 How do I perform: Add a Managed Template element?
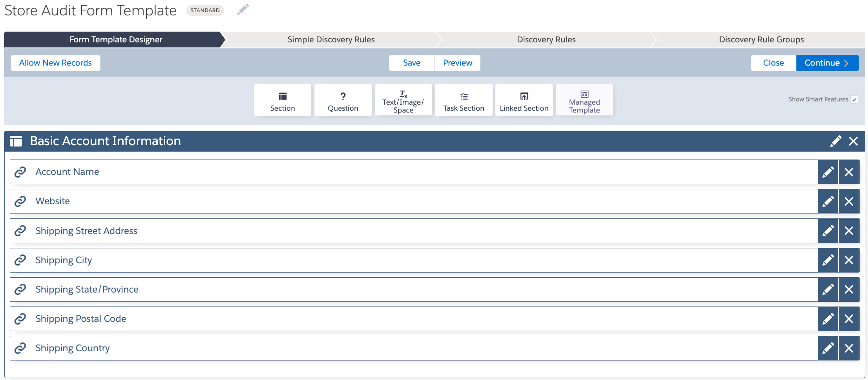(584, 100)
